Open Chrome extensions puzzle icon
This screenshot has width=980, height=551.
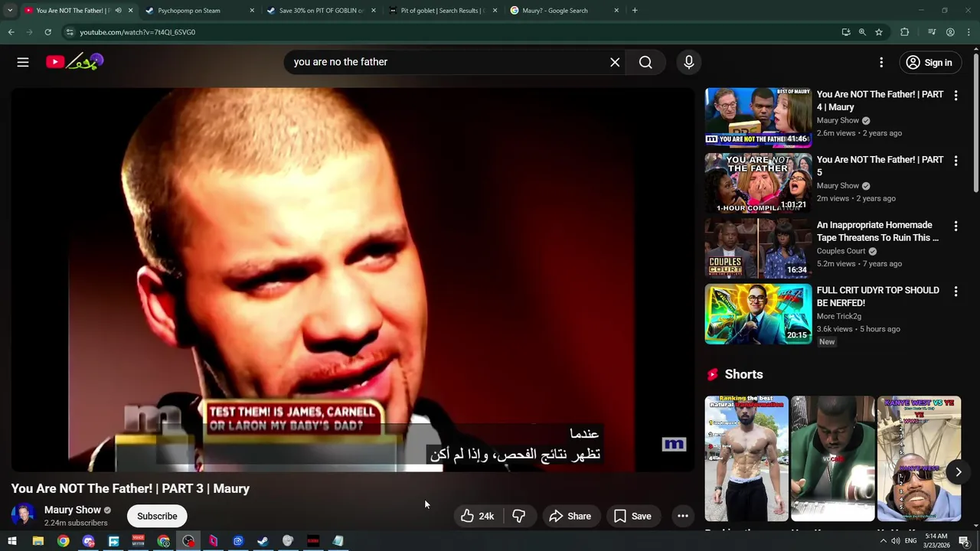[904, 32]
